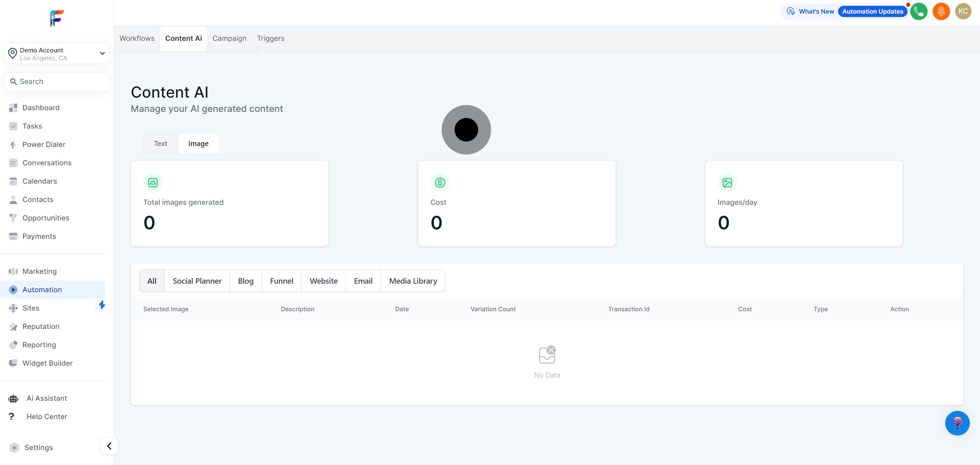Image resolution: width=980 pixels, height=465 pixels.
Task: Open Ai Assistant robot icon item
Action: (13, 398)
